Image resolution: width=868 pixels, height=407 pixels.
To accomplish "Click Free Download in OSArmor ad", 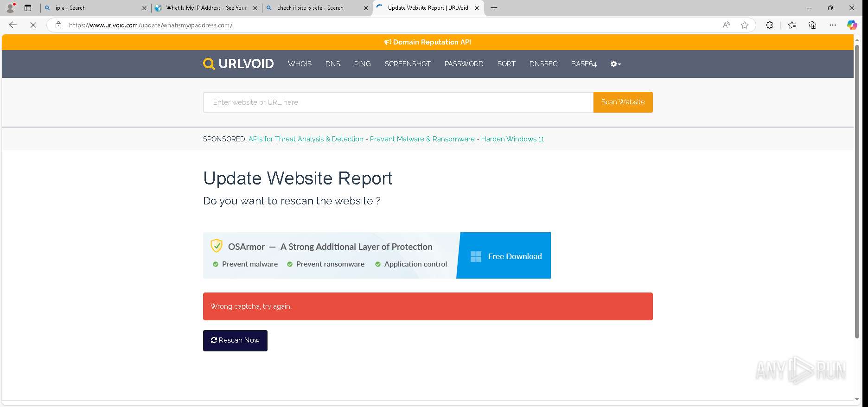I will 504,256.
